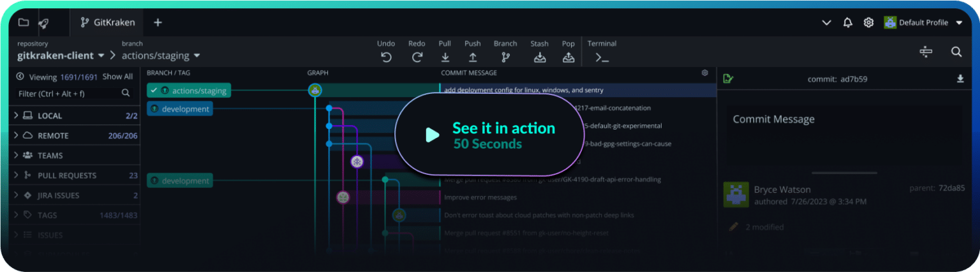
Task: Click the Show All link
Action: click(x=117, y=77)
